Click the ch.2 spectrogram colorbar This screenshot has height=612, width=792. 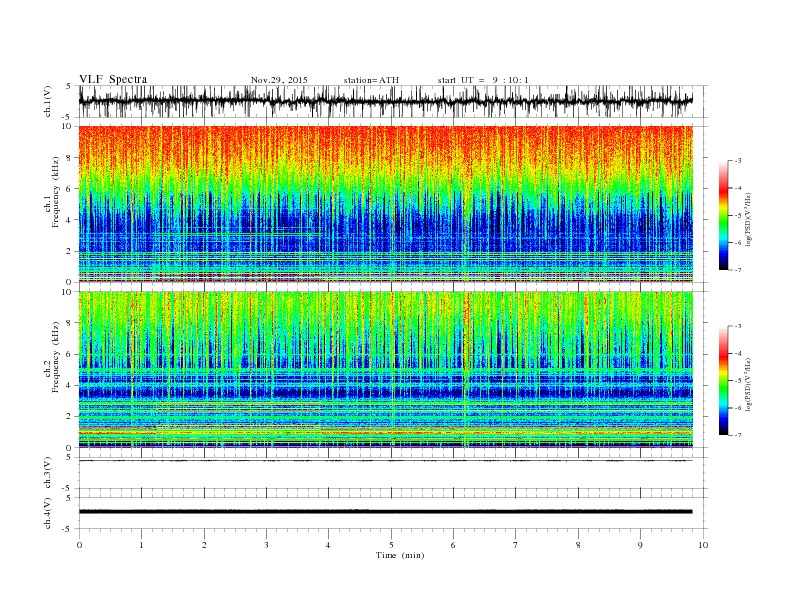(723, 380)
